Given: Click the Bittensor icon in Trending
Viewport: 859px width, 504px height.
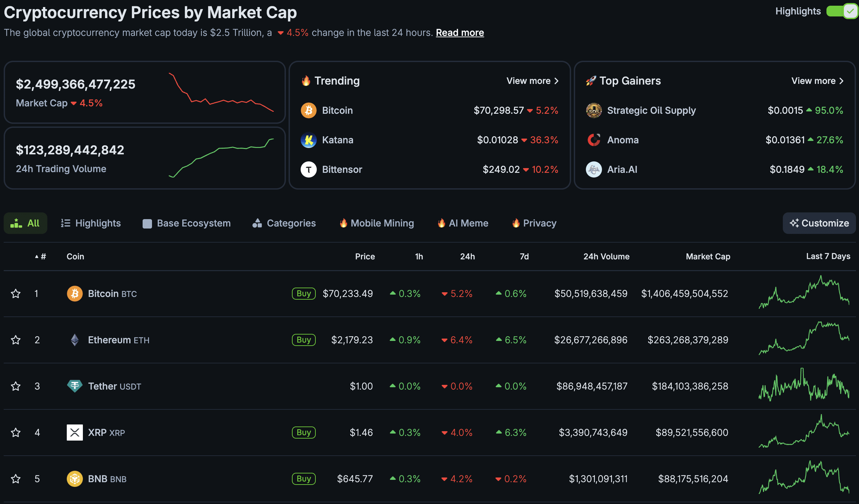Looking at the screenshot, I should click(x=308, y=169).
